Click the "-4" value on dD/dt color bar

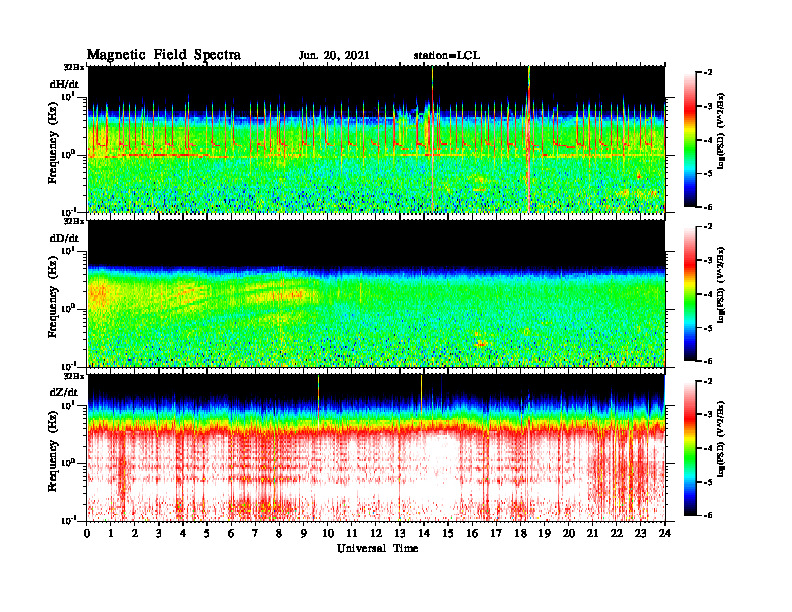(x=708, y=294)
